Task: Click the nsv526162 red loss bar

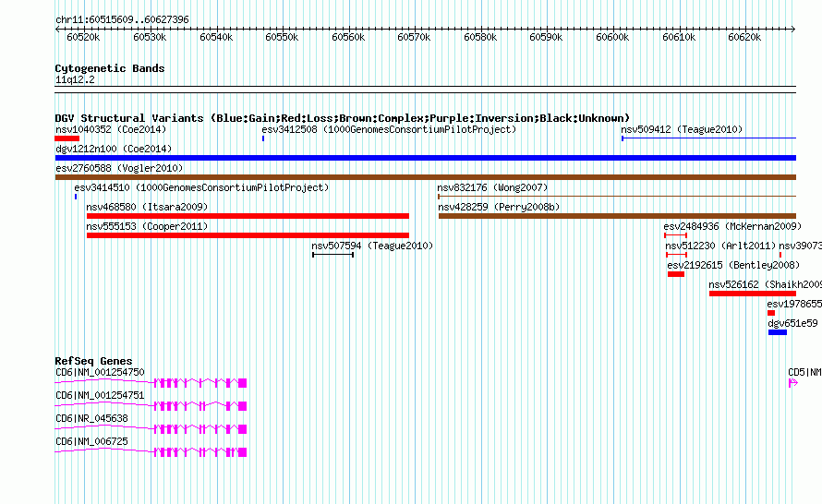Action: pyautogui.click(x=753, y=294)
